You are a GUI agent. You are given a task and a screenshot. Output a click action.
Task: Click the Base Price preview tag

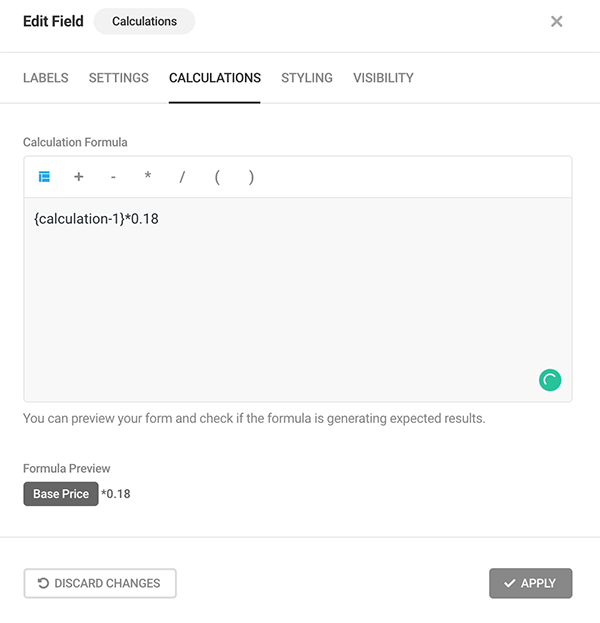61,494
